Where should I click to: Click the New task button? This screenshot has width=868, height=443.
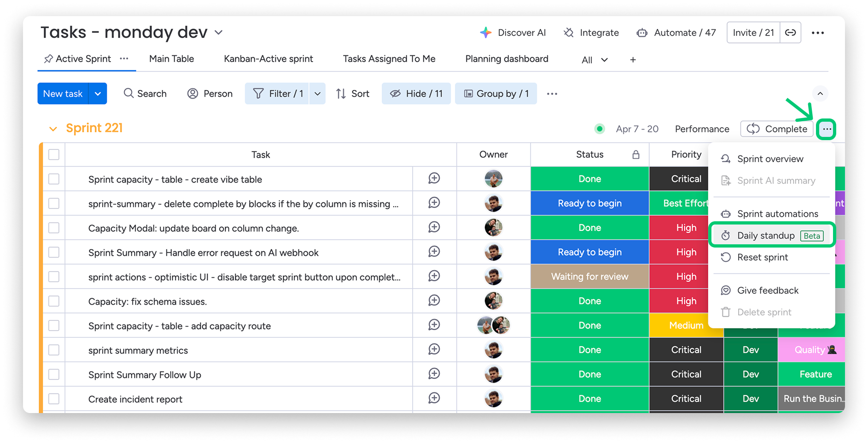63,94
